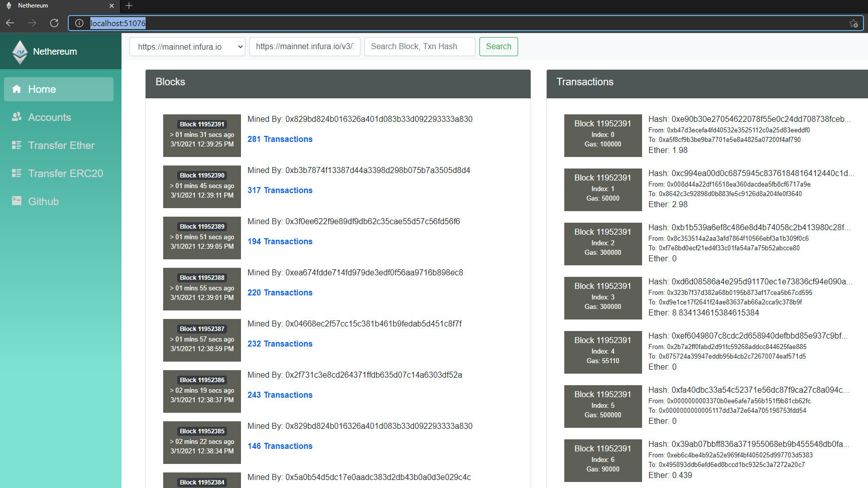Click the Transfer ERC20 sidebar icon
The width and height of the screenshot is (868, 488).
pyautogui.click(x=17, y=173)
